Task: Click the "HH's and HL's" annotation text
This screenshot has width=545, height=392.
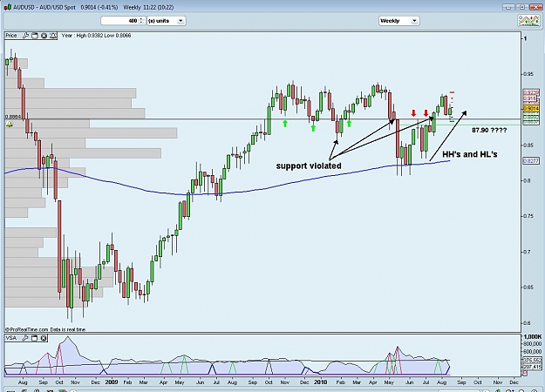Action: pyautogui.click(x=470, y=154)
